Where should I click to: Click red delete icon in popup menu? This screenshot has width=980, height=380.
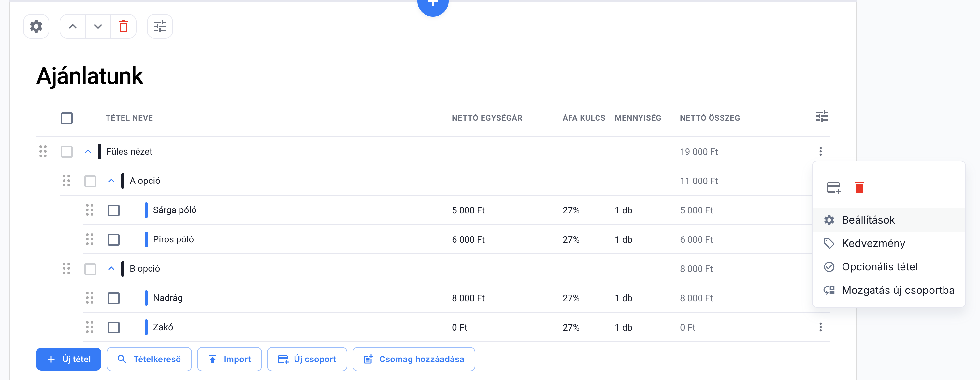click(859, 187)
